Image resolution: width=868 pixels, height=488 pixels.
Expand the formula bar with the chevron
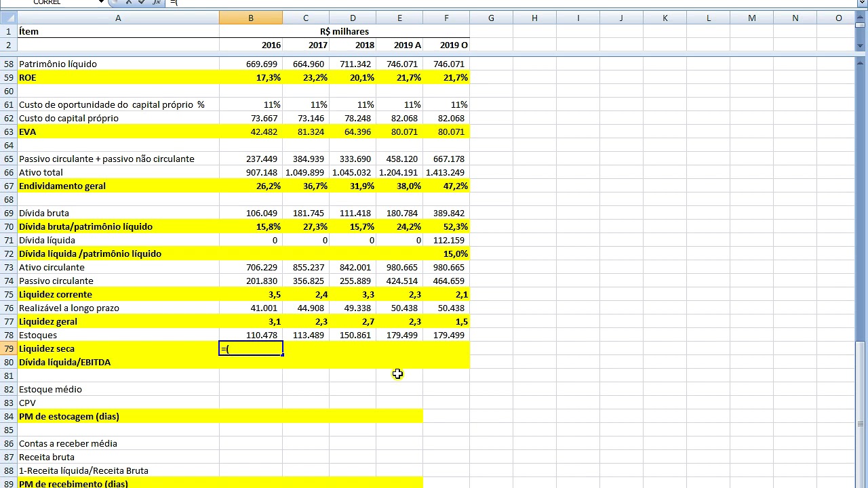pos(861,2)
